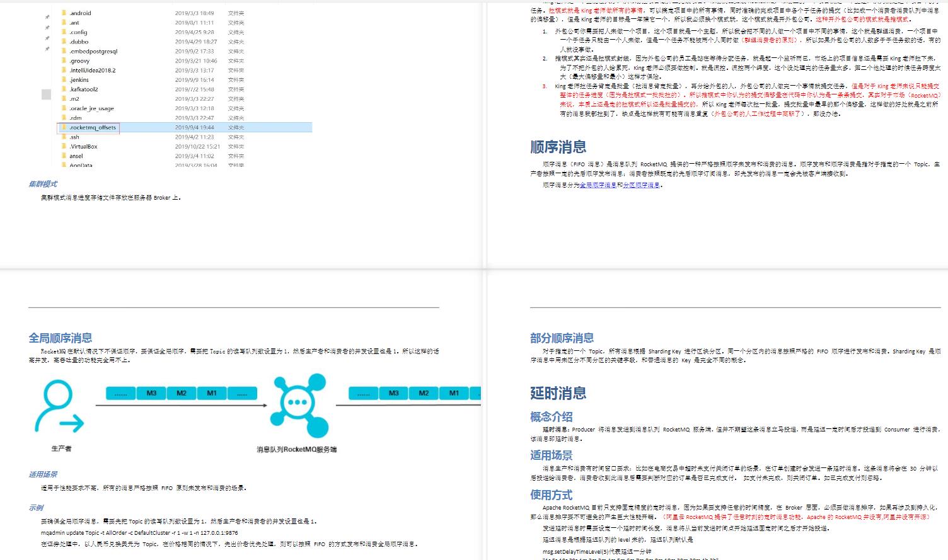
Task: Select the ansel folder name
Action: coord(76,156)
